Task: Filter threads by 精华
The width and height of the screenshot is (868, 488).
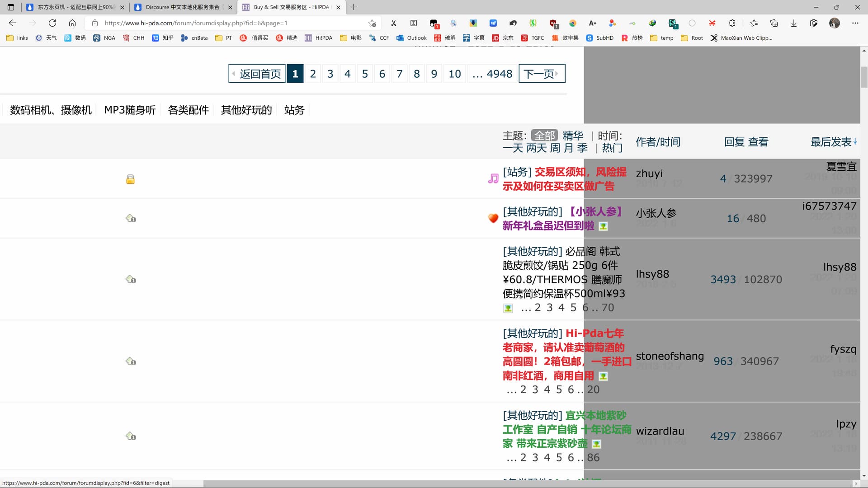Action: pos(573,136)
